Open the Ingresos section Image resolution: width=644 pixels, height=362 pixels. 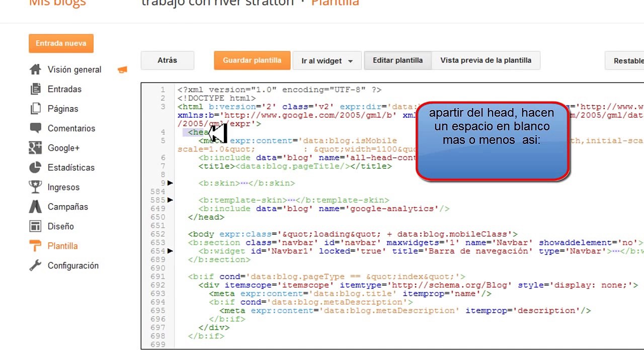(63, 187)
